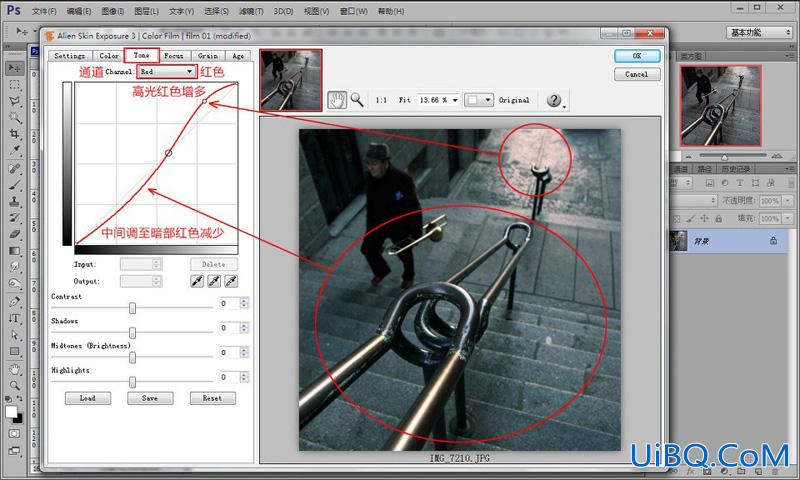Image resolution: width=800 pixels, height=480 pixels.
Task: Pick the white point eyedropper under the curve
Action: 231,281
